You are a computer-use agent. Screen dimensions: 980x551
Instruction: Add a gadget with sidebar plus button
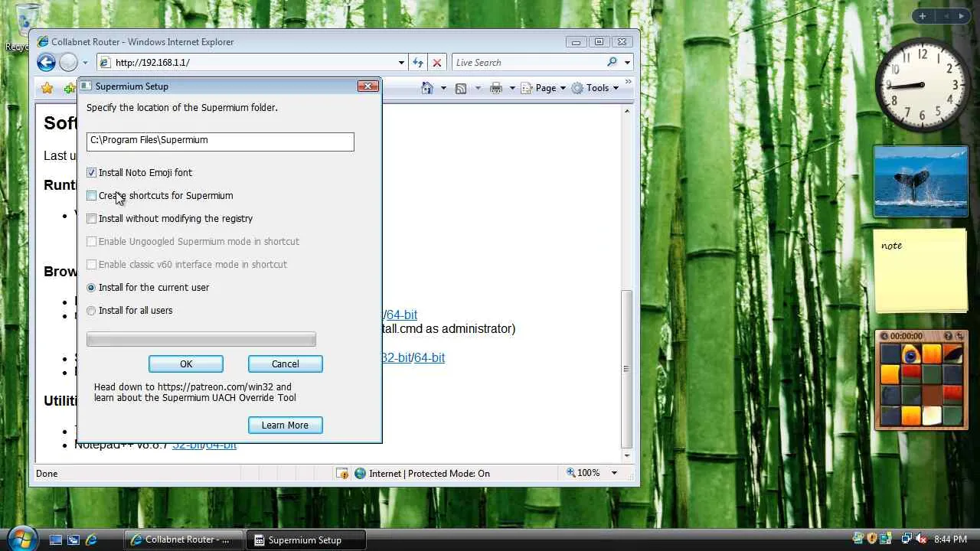coord(923,16)
